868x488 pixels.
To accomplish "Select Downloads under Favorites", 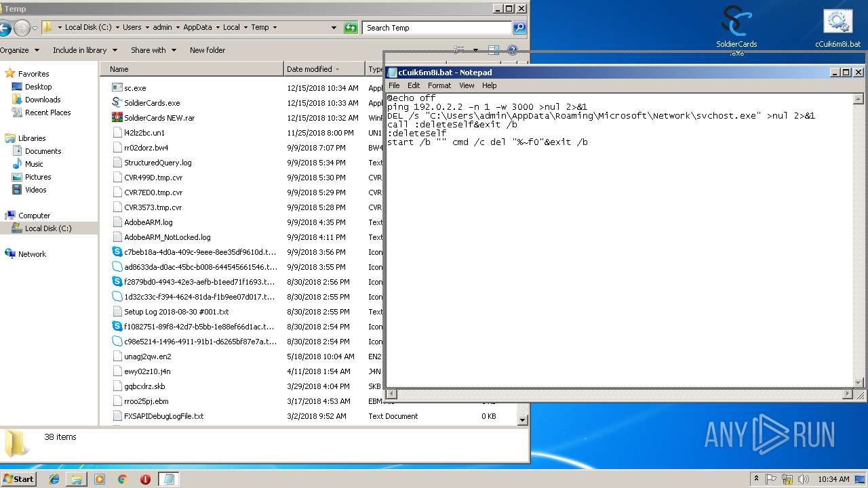I will [43, 100].
